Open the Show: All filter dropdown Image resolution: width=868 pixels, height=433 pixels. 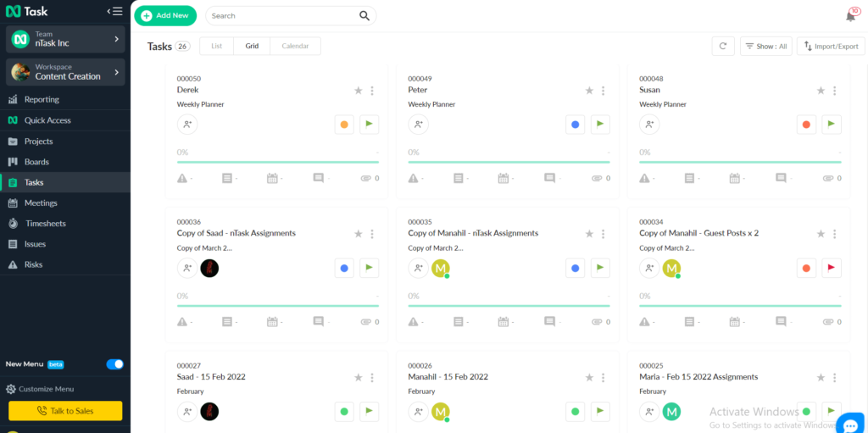(x=766, y=47)
